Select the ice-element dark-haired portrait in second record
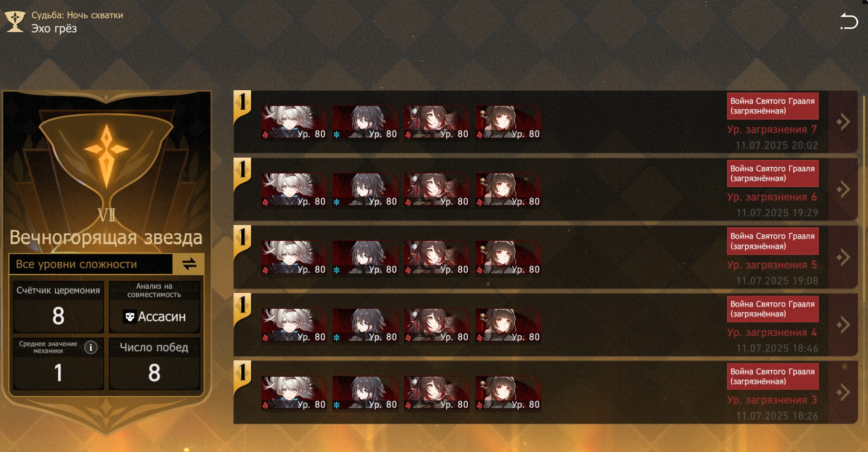 pyautogui.click(x=365, y=190)
